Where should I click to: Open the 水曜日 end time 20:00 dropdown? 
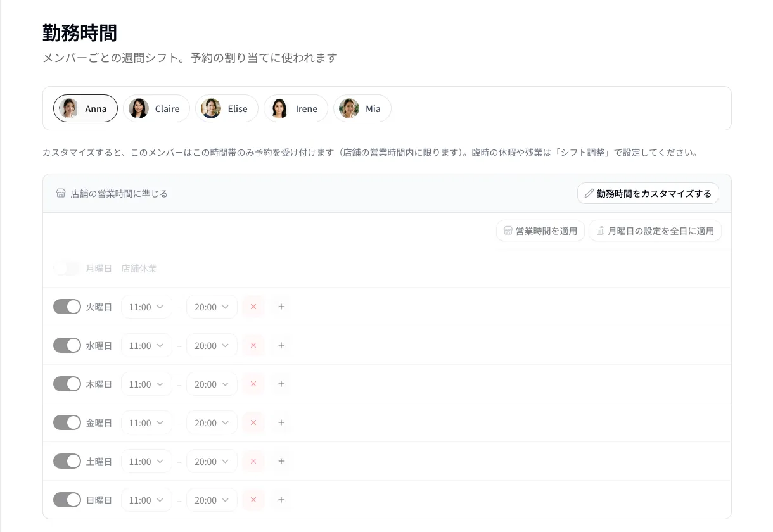(212, 345)
